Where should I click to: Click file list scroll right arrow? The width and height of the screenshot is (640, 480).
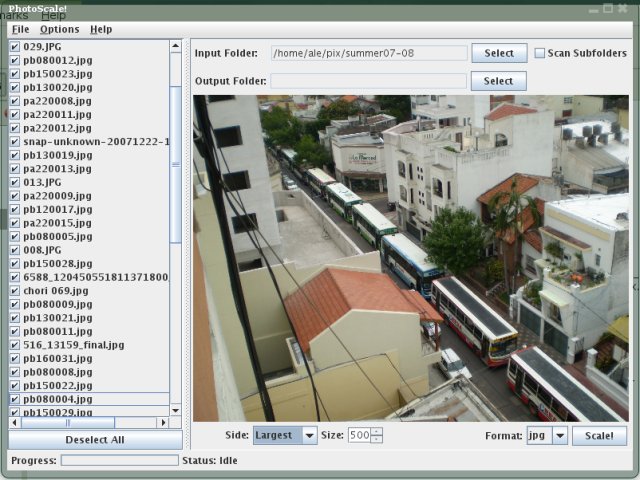[163, 422]
